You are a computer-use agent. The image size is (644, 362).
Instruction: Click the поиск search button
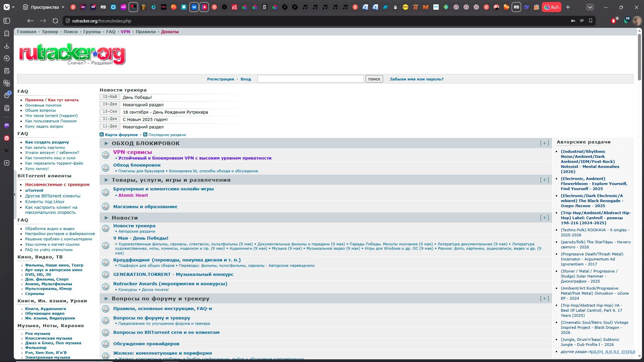[x=374, y=79]
